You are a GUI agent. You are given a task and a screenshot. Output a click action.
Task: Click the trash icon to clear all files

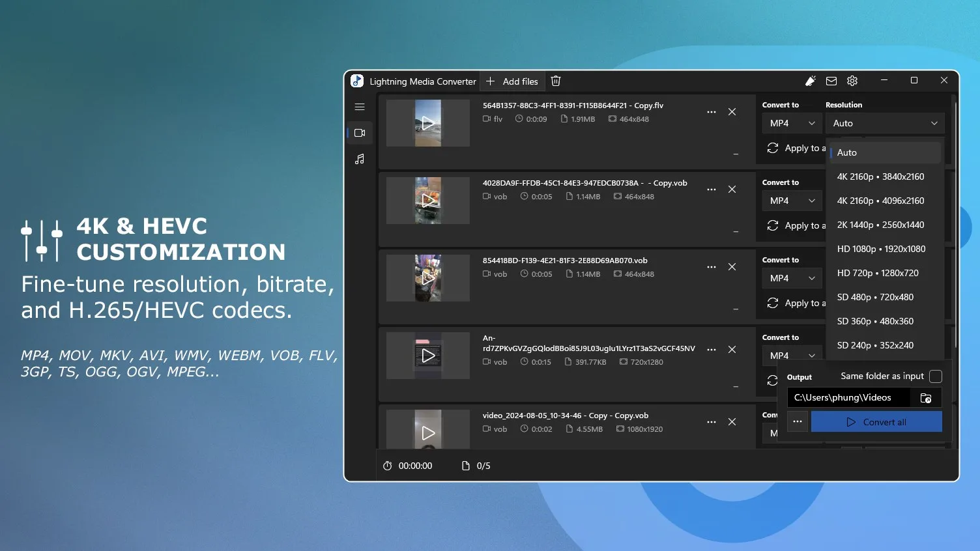[x=556, y=81]
